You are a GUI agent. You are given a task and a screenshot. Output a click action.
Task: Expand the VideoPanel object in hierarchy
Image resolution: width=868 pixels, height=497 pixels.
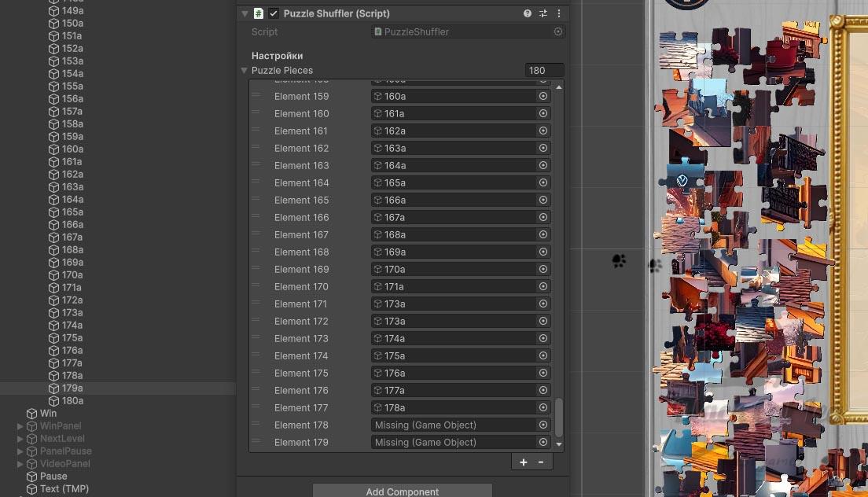click(20, 464)
